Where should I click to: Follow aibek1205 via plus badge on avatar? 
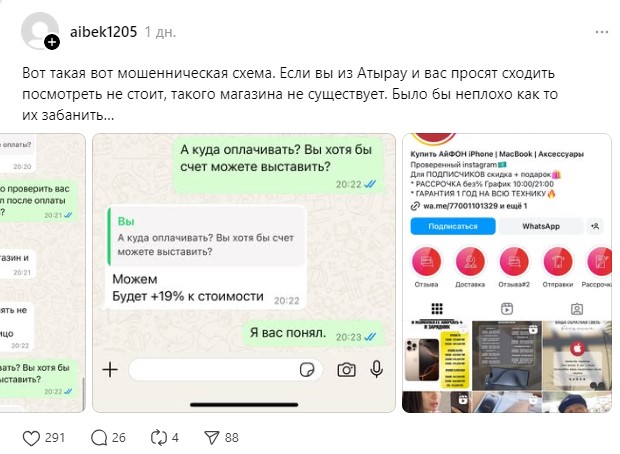click(52, 42)
